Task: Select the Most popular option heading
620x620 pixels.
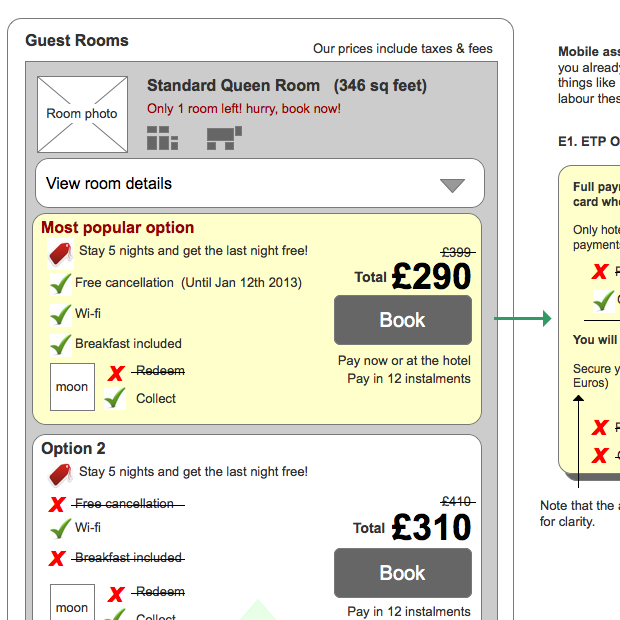Action: tap(118, 228)
